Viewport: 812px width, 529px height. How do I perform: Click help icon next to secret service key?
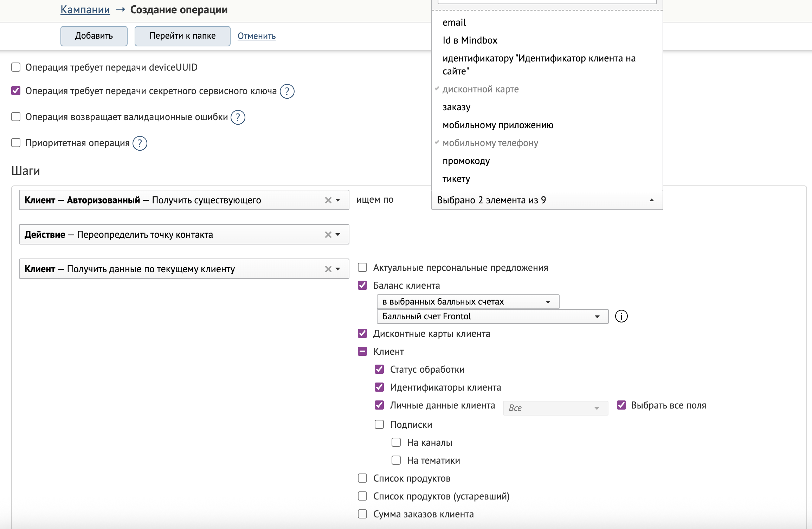287,91
